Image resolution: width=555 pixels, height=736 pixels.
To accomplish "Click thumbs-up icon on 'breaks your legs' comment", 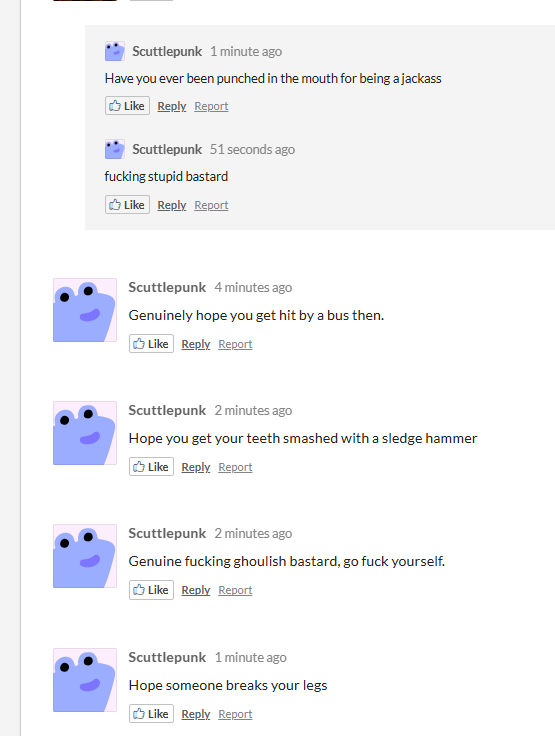I will [x=139, y=713].
